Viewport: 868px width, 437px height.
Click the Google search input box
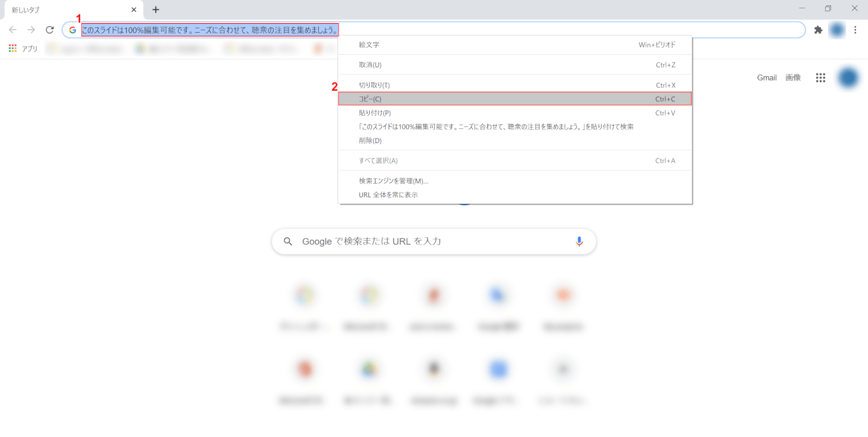429,241
